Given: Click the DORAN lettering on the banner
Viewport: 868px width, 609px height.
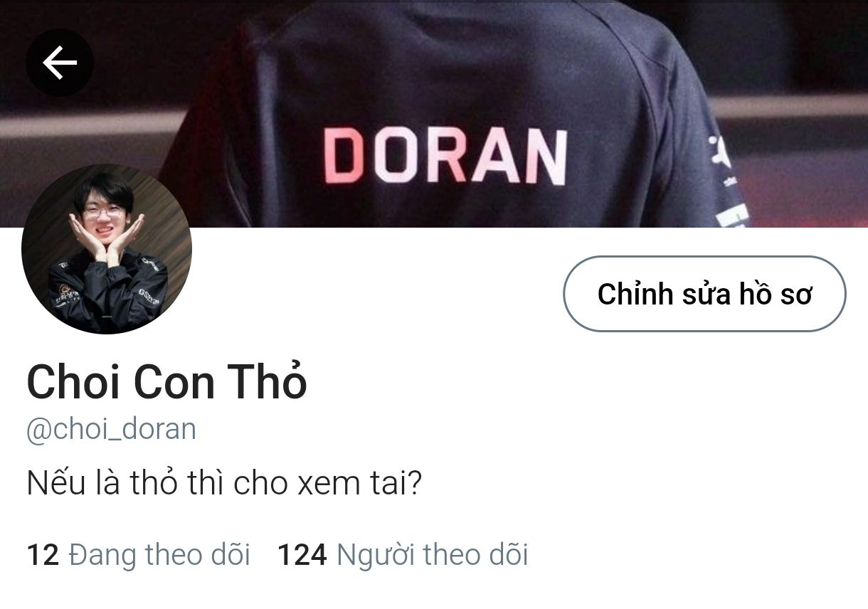Looking at the screenshot, I should click(445, 157).
